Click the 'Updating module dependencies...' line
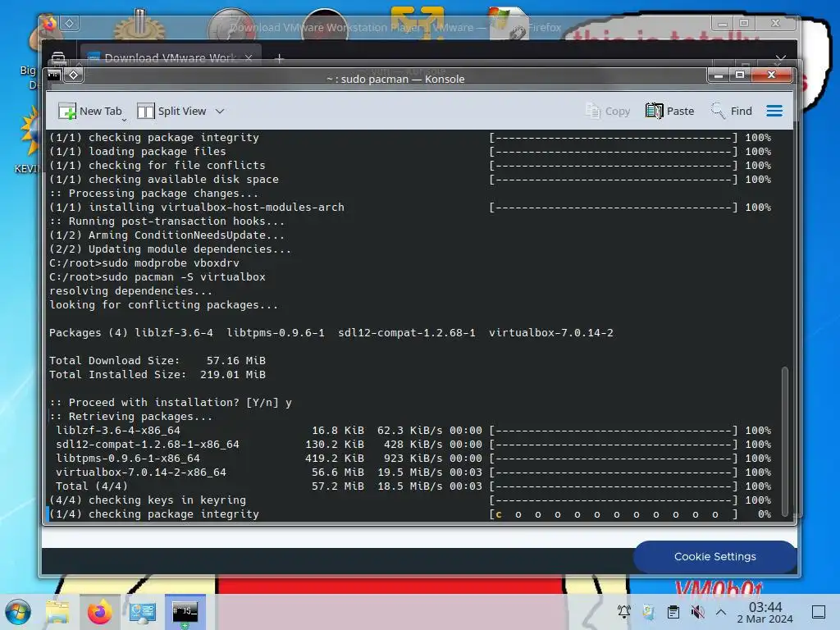The image size is (840, 630). tap(171, 249)
